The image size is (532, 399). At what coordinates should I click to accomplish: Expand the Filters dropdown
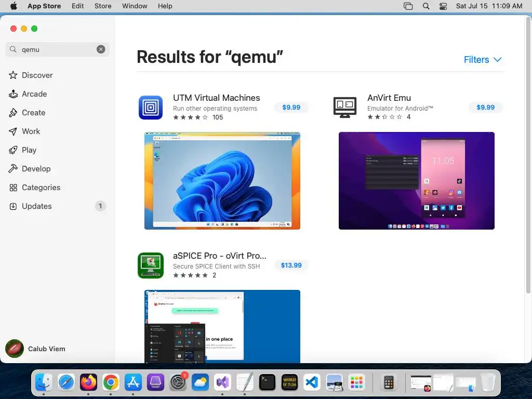coord(483,60)
